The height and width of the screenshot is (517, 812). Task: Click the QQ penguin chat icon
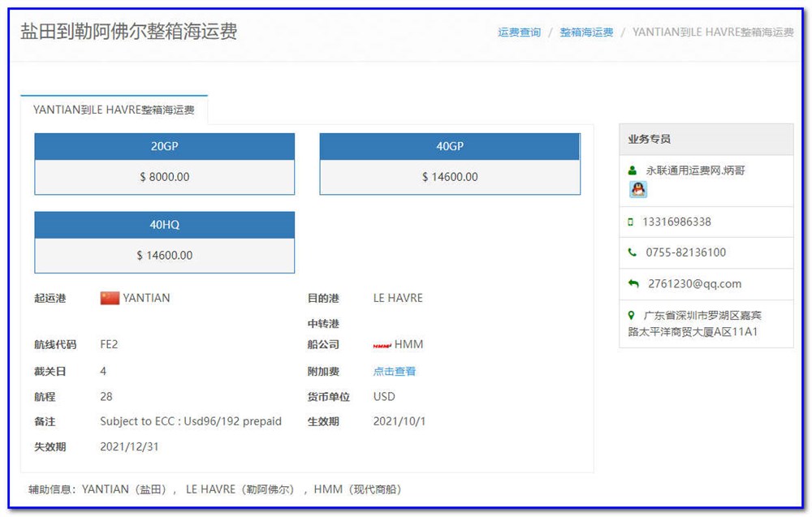coord(638,190)
